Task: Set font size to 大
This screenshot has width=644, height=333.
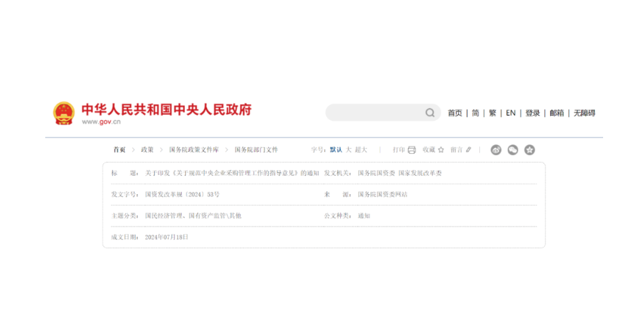Action: (x=348, y=150)
